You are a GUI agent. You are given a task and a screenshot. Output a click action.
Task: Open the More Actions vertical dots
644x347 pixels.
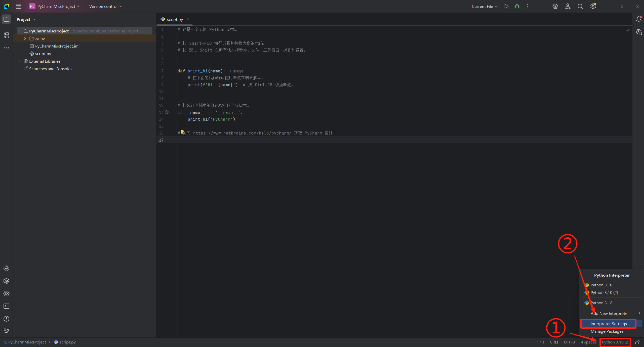coord(528,6)
